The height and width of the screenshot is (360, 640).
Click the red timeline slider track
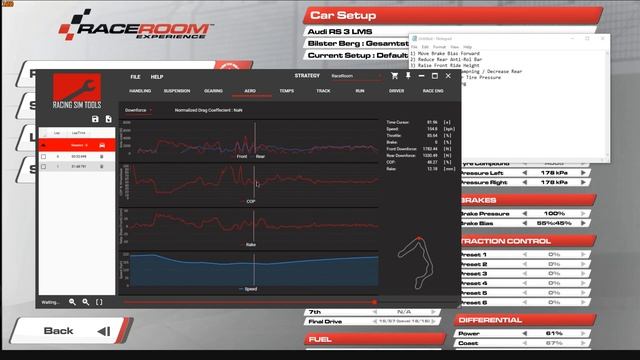coord(249,302)
